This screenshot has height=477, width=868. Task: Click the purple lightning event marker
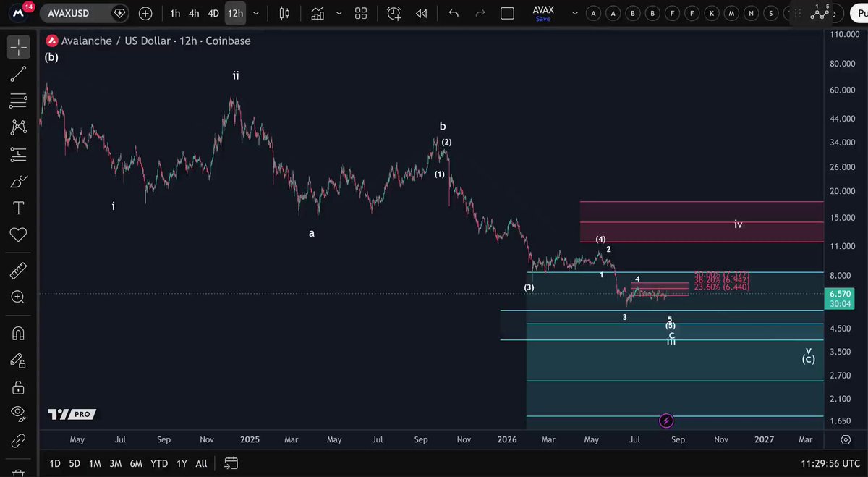[666, 421]
